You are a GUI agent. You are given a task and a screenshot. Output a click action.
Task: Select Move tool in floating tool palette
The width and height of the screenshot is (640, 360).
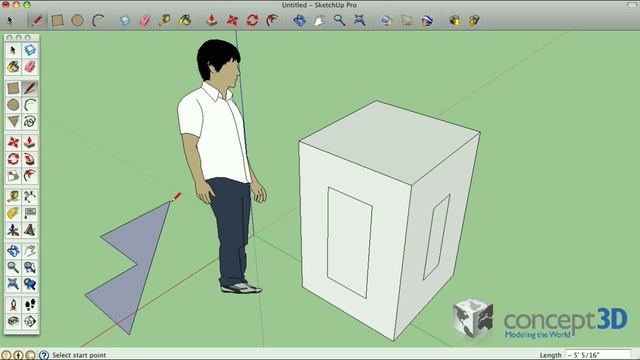tap(13, 142)
